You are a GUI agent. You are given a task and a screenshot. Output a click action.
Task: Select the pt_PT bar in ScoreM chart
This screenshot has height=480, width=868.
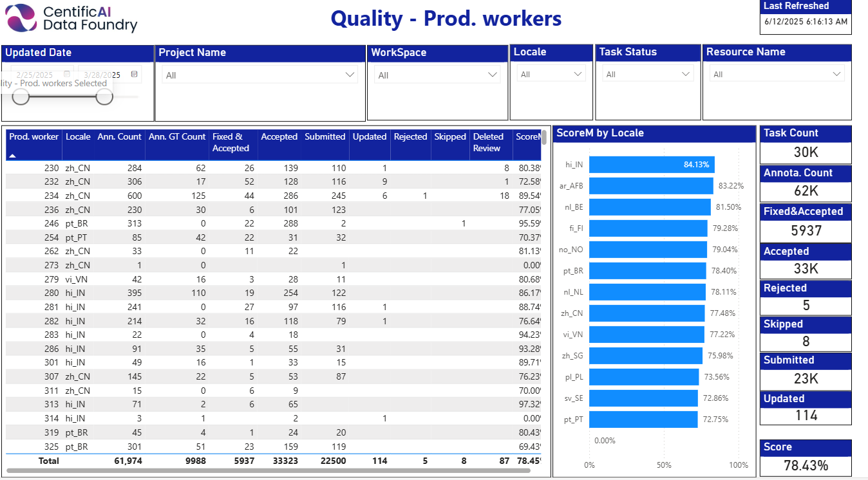tap(643, 420)
